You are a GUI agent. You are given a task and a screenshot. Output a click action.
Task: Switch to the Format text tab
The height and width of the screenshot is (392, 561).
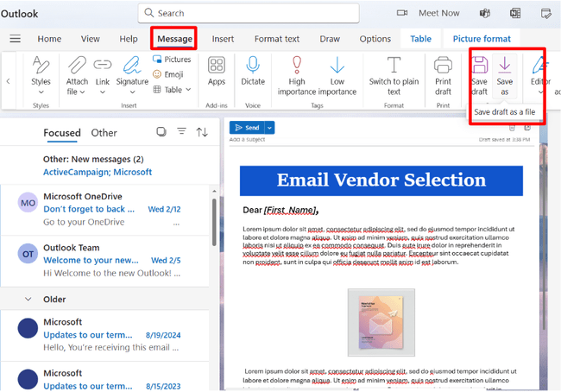pyautogui.click(x=276, y=39)
